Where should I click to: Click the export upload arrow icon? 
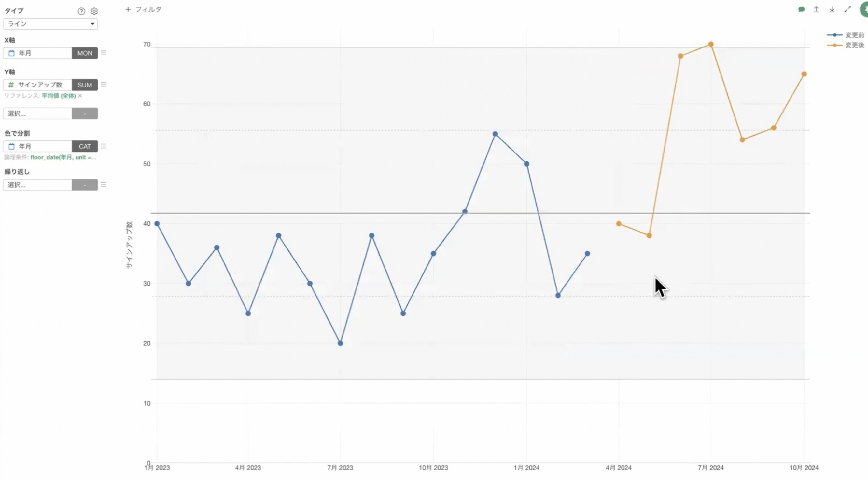[816, 9]
